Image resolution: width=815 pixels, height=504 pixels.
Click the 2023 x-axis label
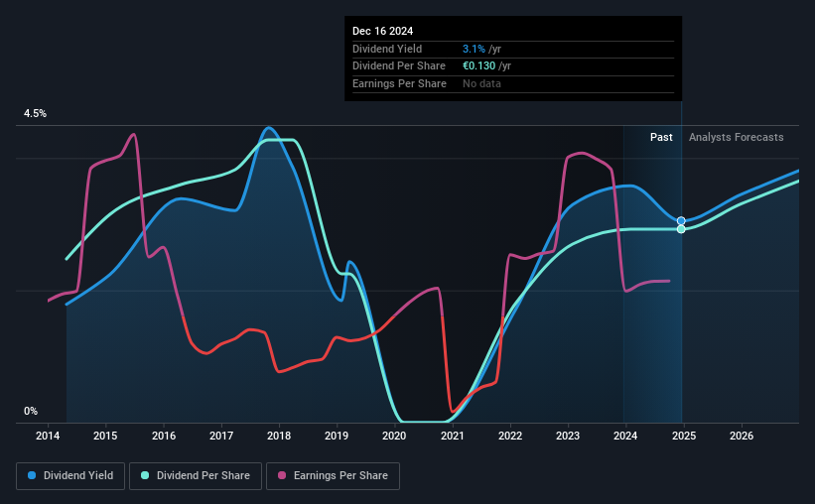(568, 436)
